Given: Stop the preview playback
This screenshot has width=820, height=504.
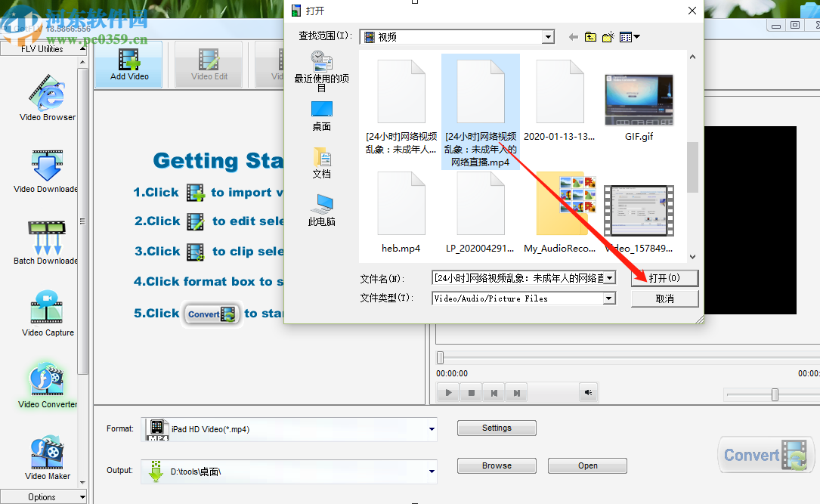Looking at the screenshot, I should pos(471,393).
